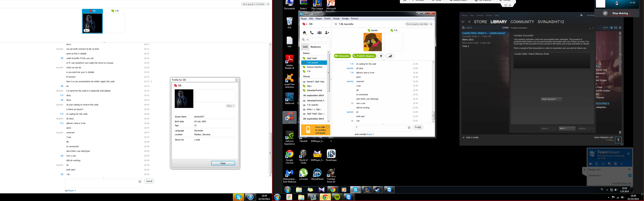Image resolution: width=644 pixels, height=201 pixels.
Task: Open the 'via Skype' network dropdown
Action: 72,191
